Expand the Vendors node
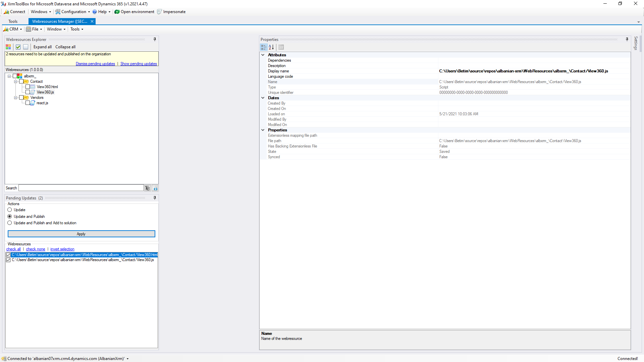 tap(15, 98)
